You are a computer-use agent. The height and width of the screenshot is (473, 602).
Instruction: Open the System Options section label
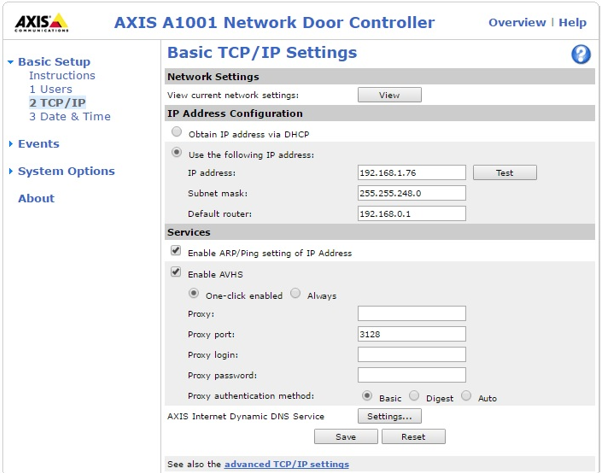pos(66,171)
